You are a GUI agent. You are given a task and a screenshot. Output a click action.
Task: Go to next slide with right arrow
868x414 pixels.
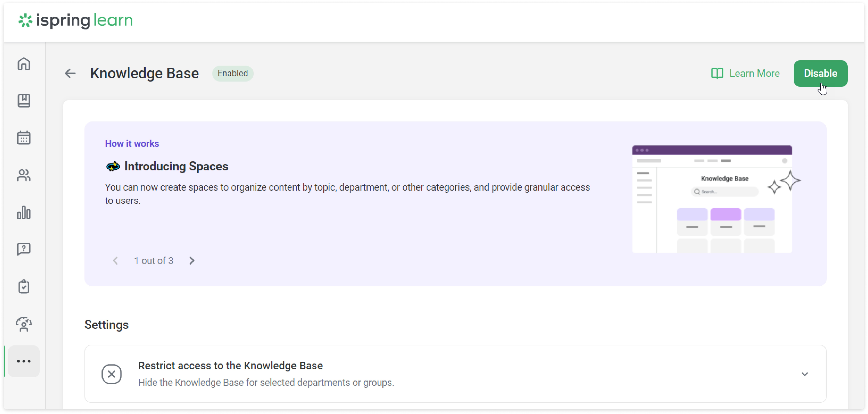click(192, 260)
